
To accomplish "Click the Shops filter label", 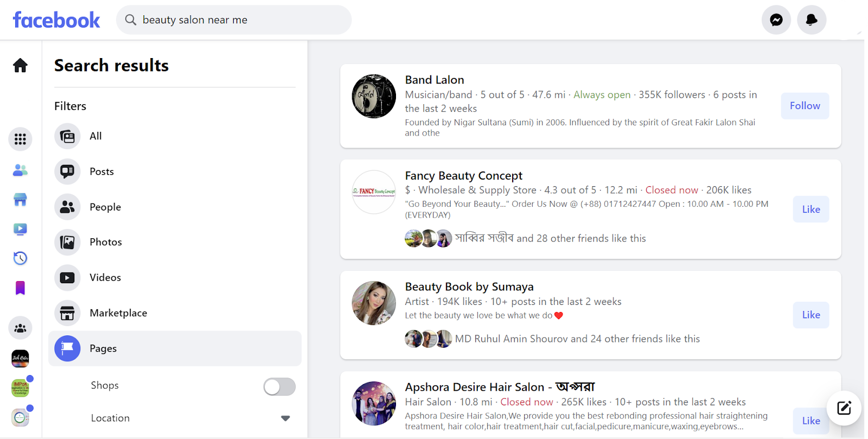I will 105,385.
